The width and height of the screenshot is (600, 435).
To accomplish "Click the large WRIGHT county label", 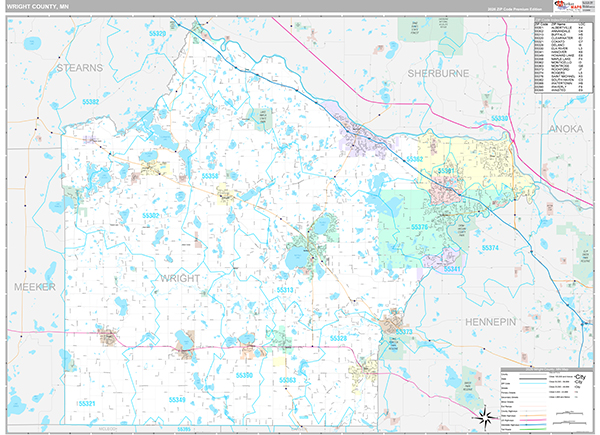I will pyautogui.click(x=180, y=277).
